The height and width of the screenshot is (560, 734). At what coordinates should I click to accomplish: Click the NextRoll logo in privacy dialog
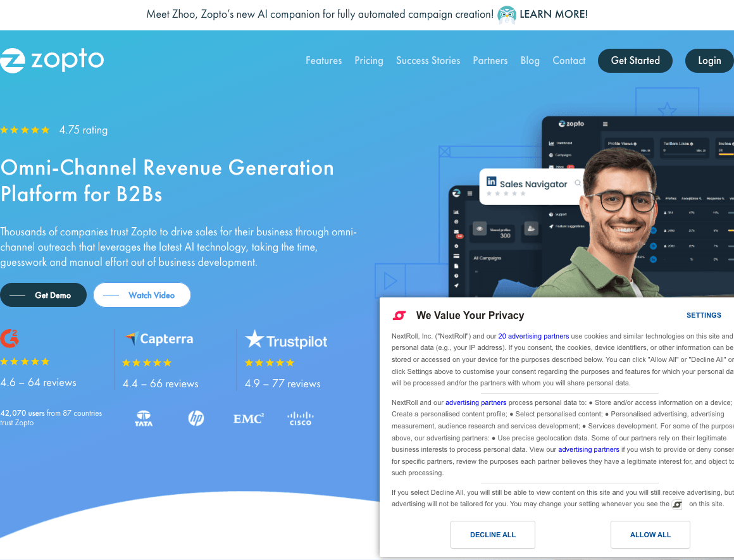click(x=399, y=316)
